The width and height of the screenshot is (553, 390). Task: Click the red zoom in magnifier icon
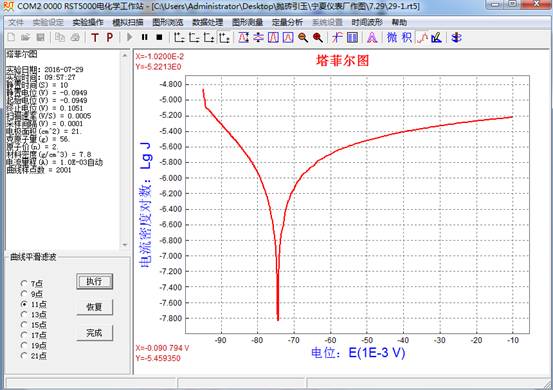coord(318,37)
